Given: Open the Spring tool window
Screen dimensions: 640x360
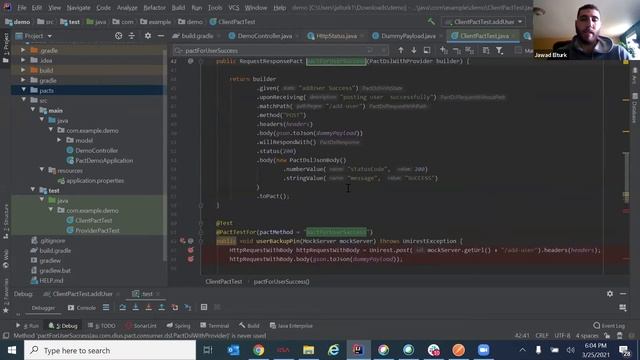Looking at the screenshot, I should coord(178,326).
